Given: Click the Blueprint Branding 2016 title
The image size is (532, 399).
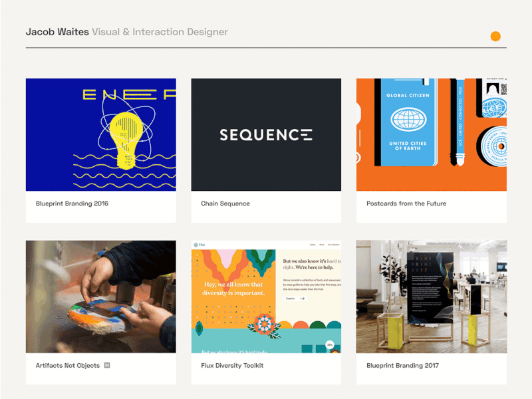Looking at the screenshot, I should pos(72,203).
